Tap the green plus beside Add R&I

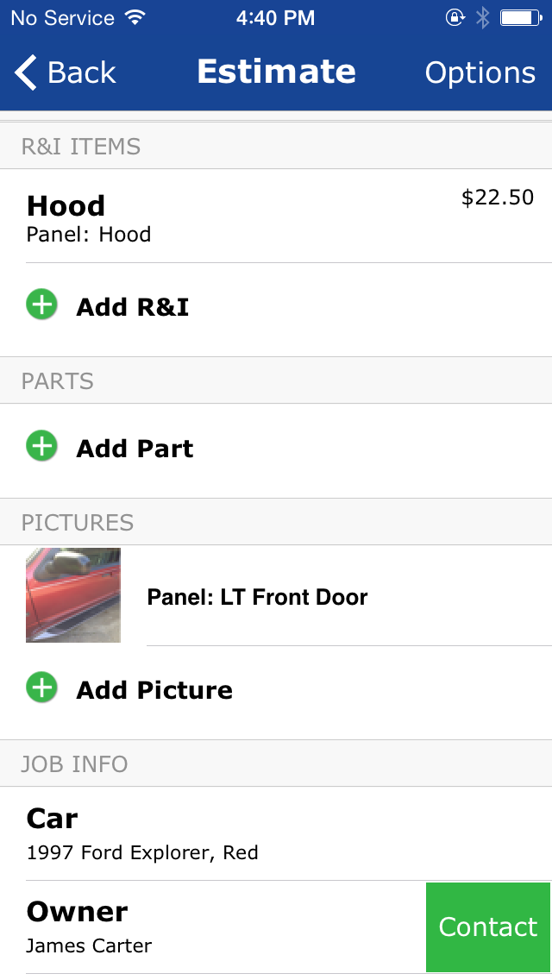point(41,305)
